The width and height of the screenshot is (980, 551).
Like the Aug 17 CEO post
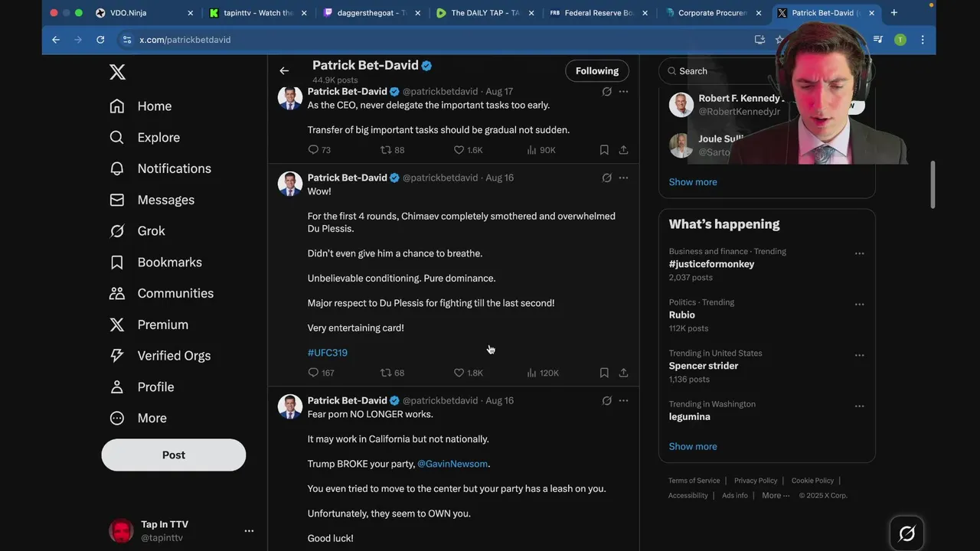468,150
